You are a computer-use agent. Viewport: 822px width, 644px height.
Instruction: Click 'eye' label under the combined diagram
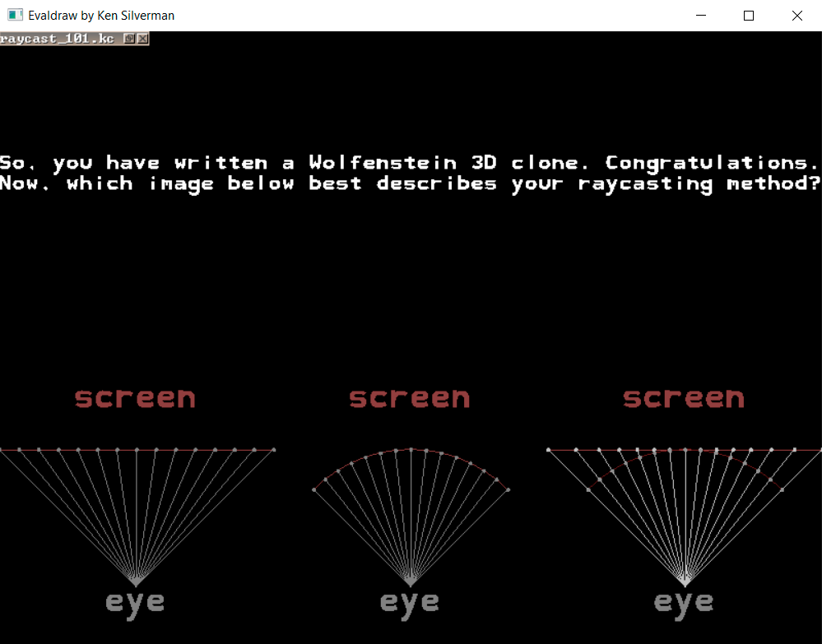point(684,603)
